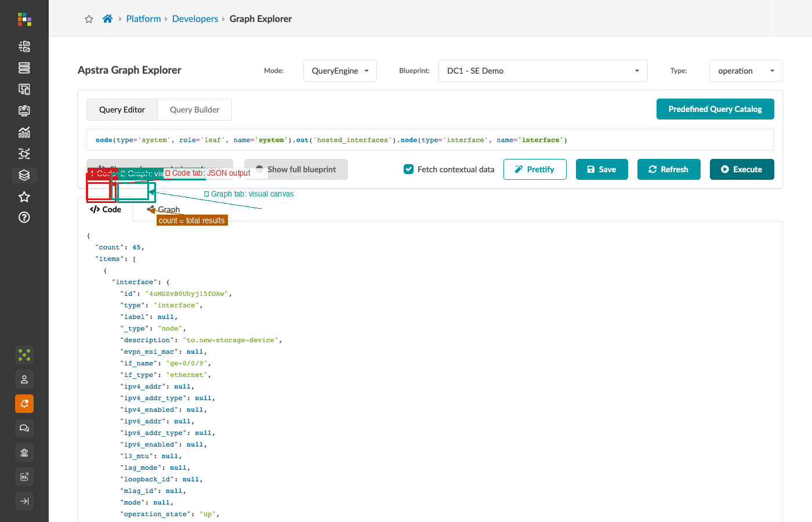Viewport: 812px width, 522px height.
Task: Click the if_type value ethernet
Action: point(188,375)
